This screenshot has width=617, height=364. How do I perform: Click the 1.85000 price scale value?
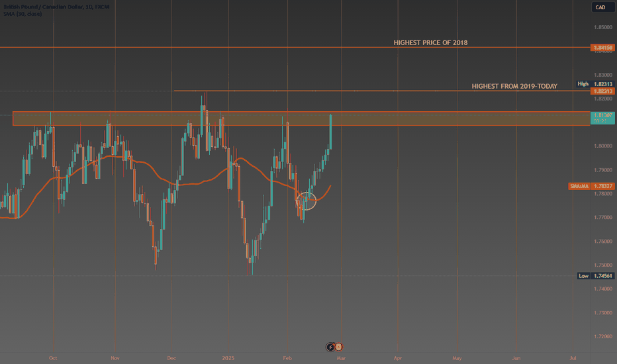click(x=603, y=27)
